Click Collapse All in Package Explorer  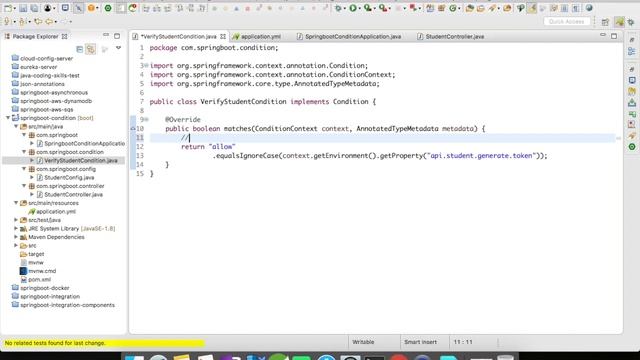point(80,49)
